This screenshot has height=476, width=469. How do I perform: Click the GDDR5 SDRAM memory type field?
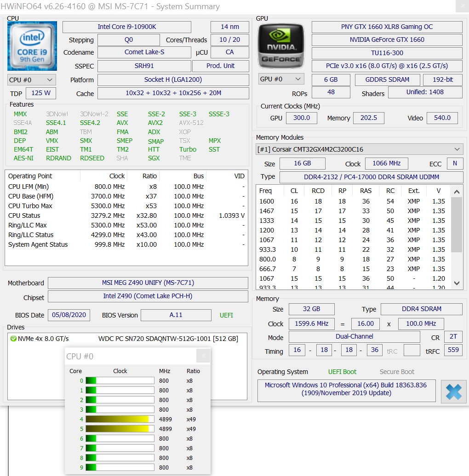(387, 79)
